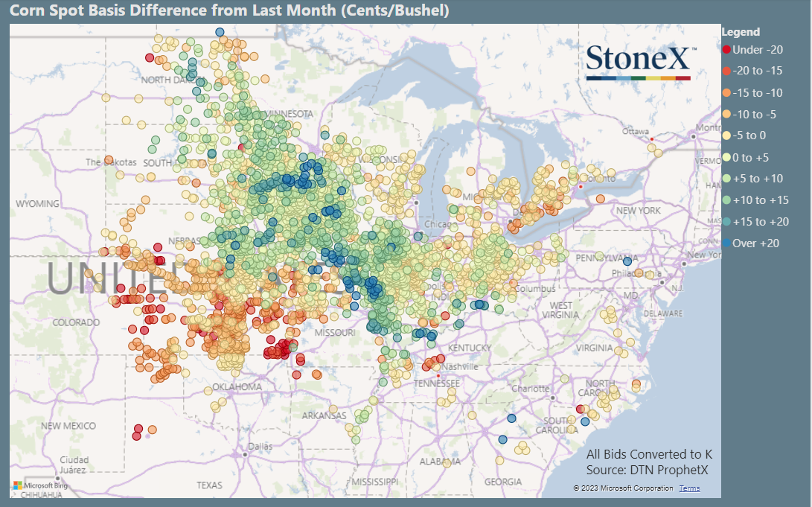
Task: Click the topmost blue data point above North Dakota
Action: pos(220,32)
